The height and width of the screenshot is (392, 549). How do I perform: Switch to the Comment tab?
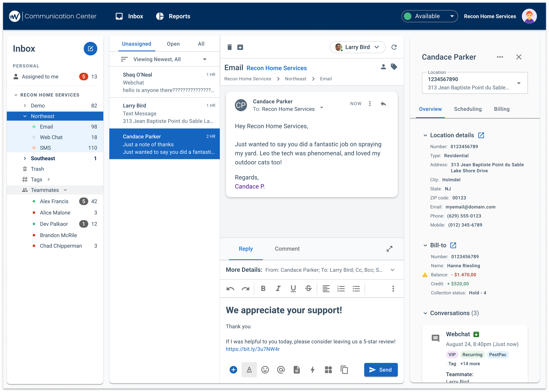[287, 249]
